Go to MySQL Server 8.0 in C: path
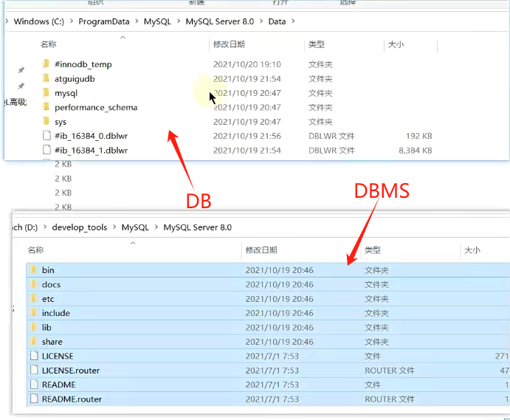This screenshot has height=420, width=510. [x=220, y=21]
